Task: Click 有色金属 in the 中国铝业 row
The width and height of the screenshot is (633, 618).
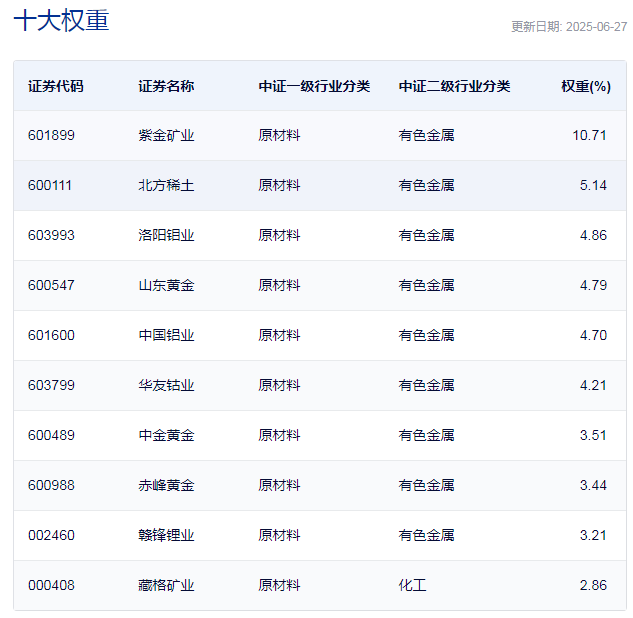Action: click(426, 335)
